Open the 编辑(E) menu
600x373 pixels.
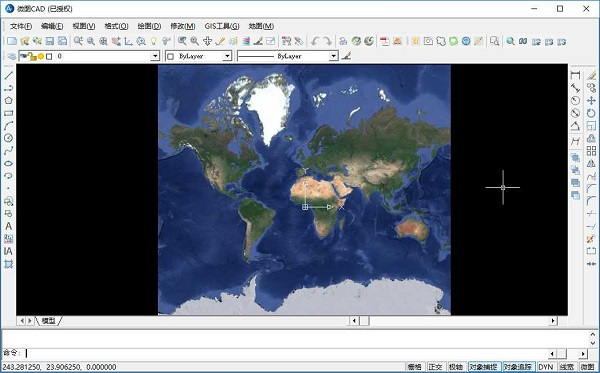click(52, 26)
